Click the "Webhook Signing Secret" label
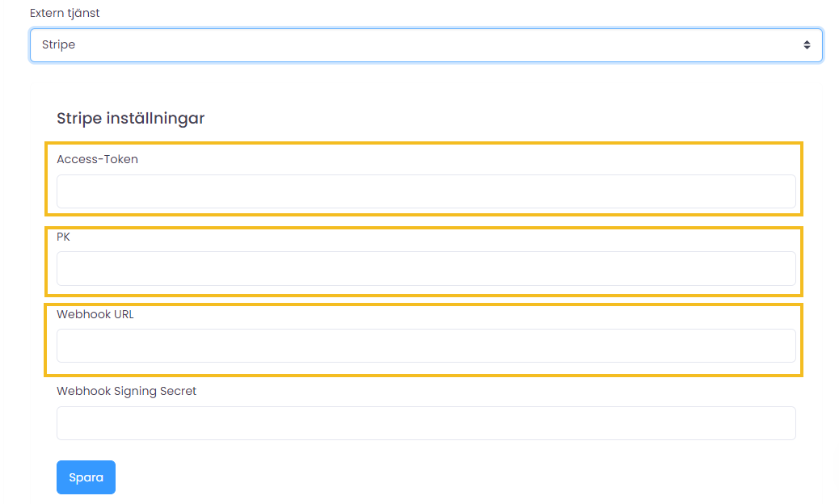The height and width of the screenshot is (504, 839). click(126, 391)
